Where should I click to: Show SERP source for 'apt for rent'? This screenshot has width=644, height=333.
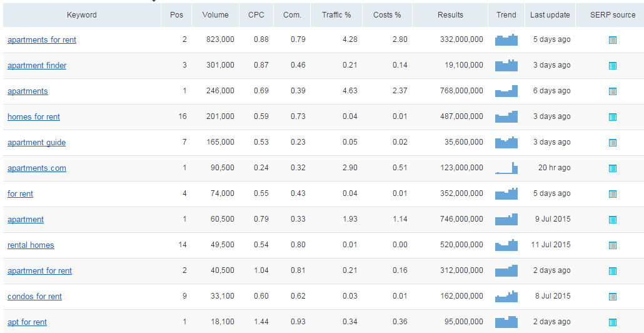612,322
